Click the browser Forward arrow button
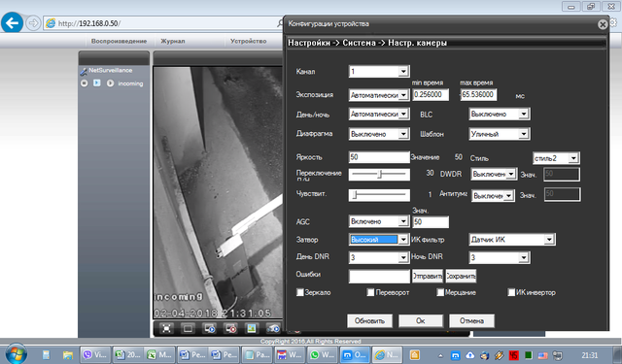The height and width of the screenshot is (364, 622). pos(33,23)
